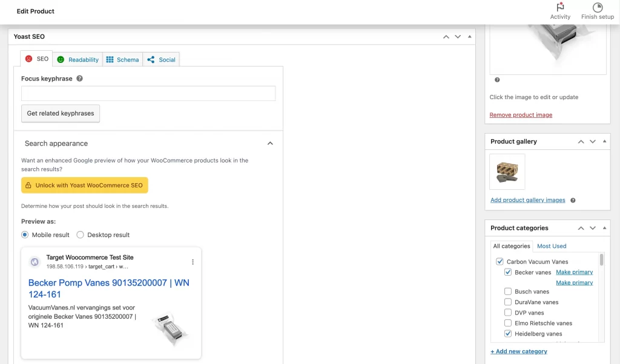The image size is (620, 364).
Task: Click the red SEO score face icon
Action: coord(29,59)
